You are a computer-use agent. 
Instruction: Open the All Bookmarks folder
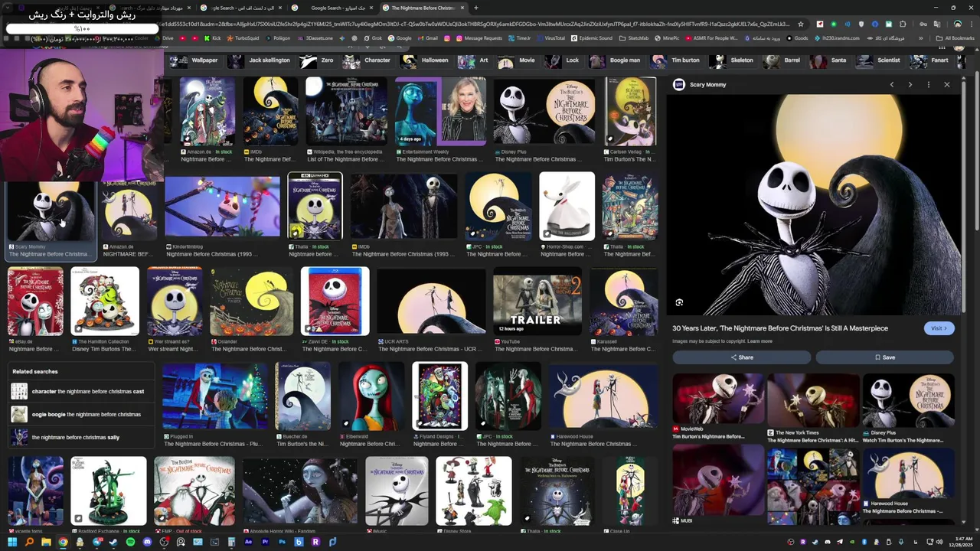click(x=955, y=37)
